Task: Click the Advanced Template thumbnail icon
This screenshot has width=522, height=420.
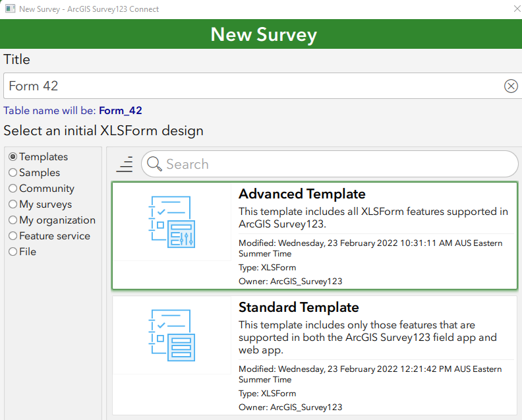Action: pos(171,222)
